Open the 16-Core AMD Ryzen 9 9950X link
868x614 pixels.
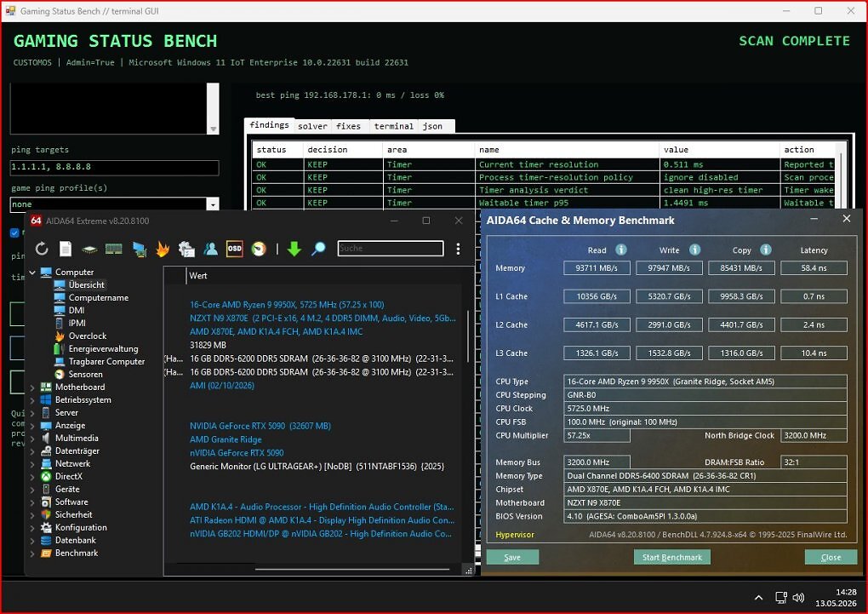tap(287, 305)
